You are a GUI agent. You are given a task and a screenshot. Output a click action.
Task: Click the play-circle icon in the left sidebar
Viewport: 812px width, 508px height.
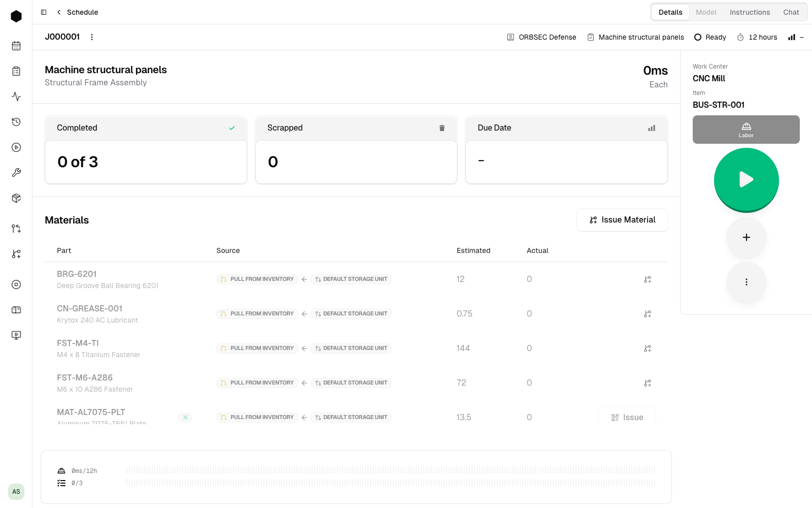pos(16,147)
